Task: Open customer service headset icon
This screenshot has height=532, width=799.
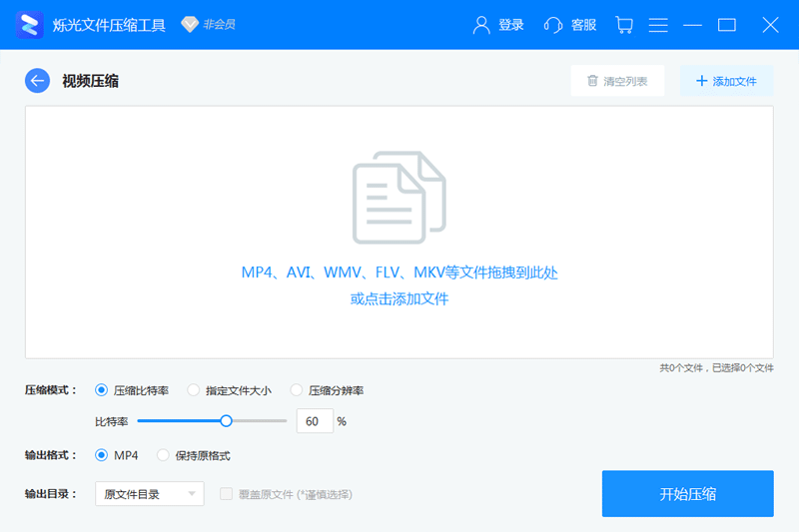Action: 553,24
